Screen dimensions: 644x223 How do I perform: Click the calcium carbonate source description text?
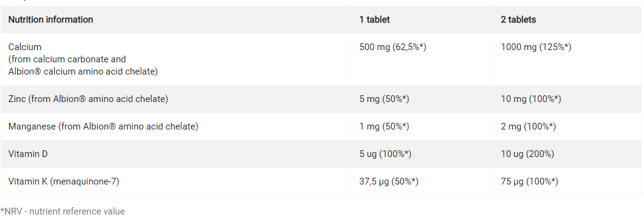83,65
